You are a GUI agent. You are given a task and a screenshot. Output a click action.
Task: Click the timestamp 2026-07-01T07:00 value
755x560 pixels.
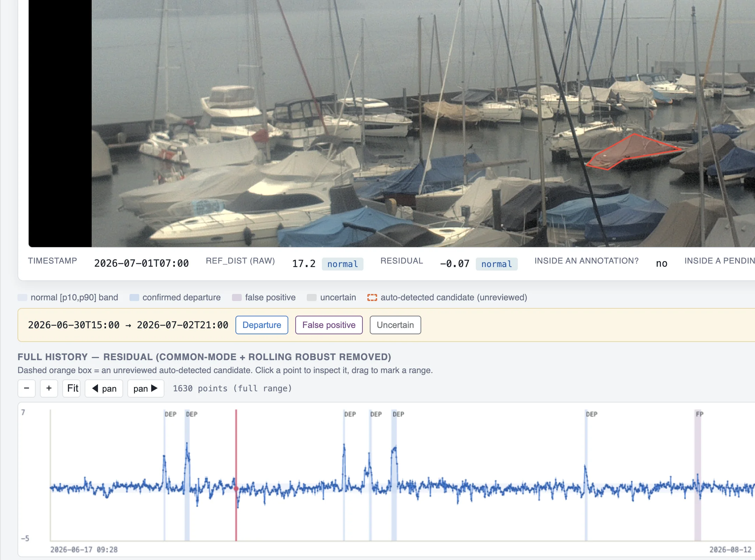[141, 263]
